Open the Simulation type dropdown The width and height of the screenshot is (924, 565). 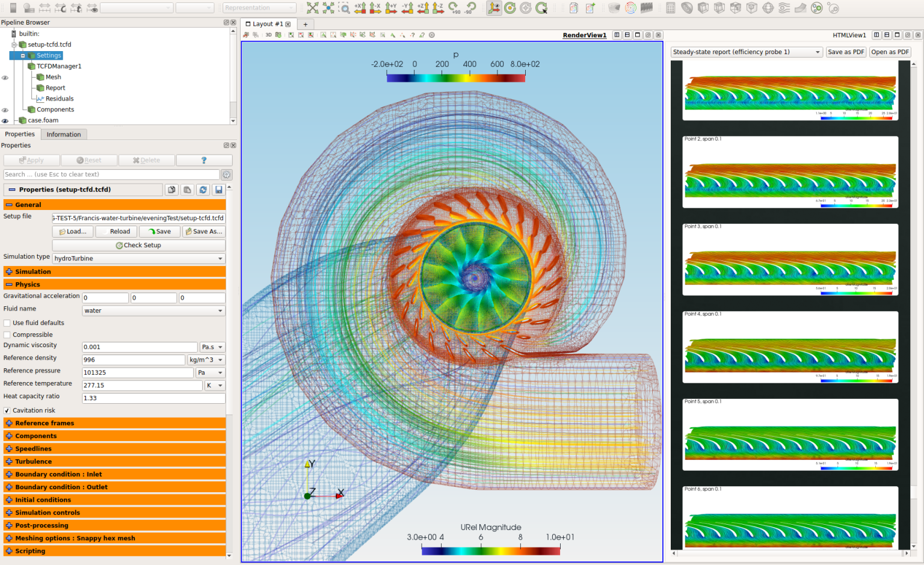click(138, 258)
